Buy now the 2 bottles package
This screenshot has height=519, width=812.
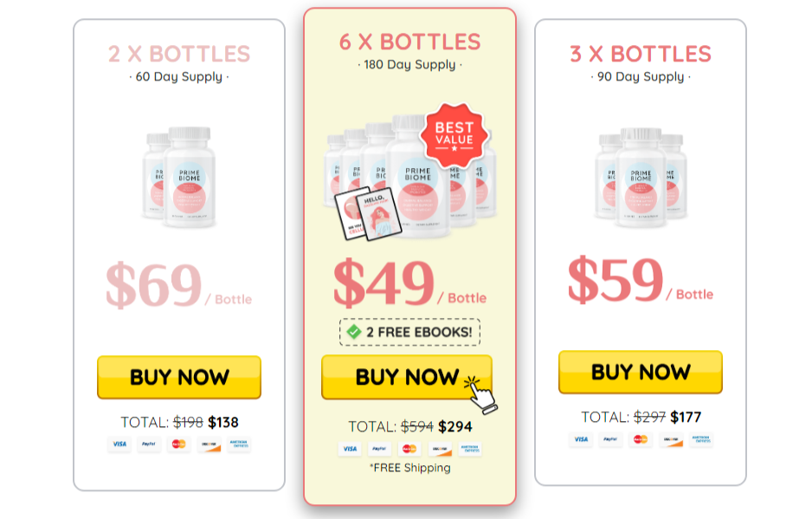[x=179, y=377]
